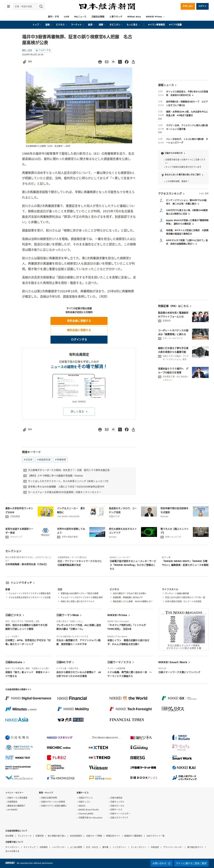Open the 事件・司法 category link

pos(27,50)
